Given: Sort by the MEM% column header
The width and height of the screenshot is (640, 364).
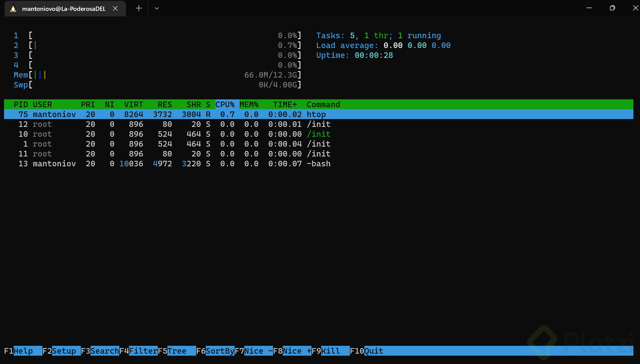Looking at the screenshot, I should tap(249, 104).
